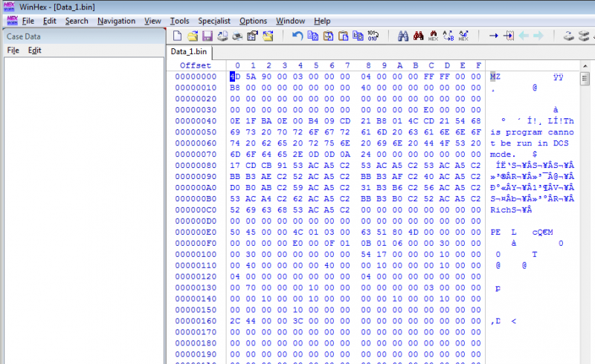The height and width of the screenshot is (364, 595).
Task: Click the Copy Into New File icon
Action: point(358,36)
